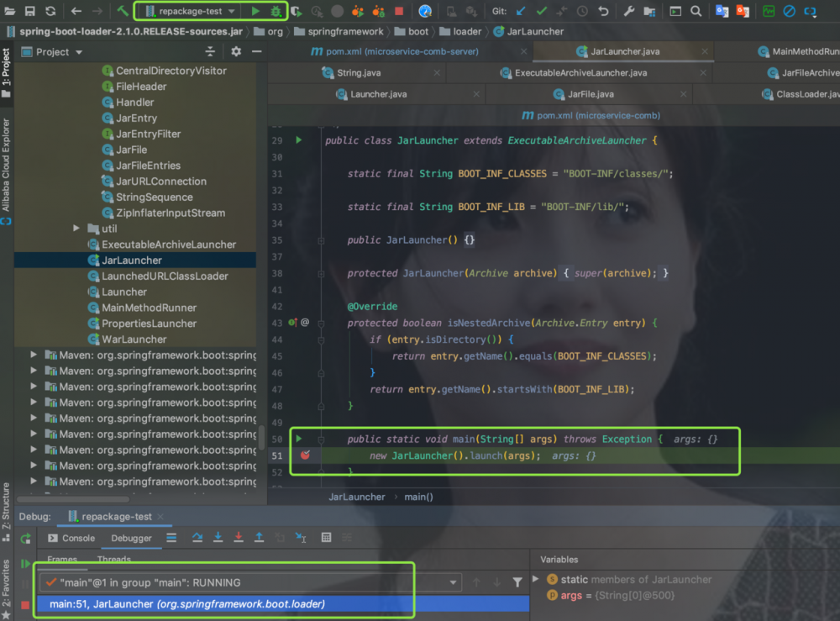Click the main() breadcrumb below the editor
The width and height of the screenshot is (840, 621).
(x=419, y=497)
